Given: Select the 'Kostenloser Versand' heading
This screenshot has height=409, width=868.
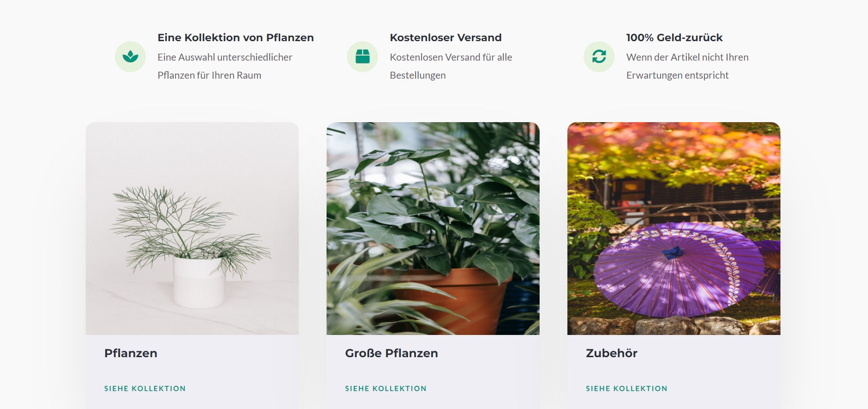Looking at the screenshot, I should [446, 37].
